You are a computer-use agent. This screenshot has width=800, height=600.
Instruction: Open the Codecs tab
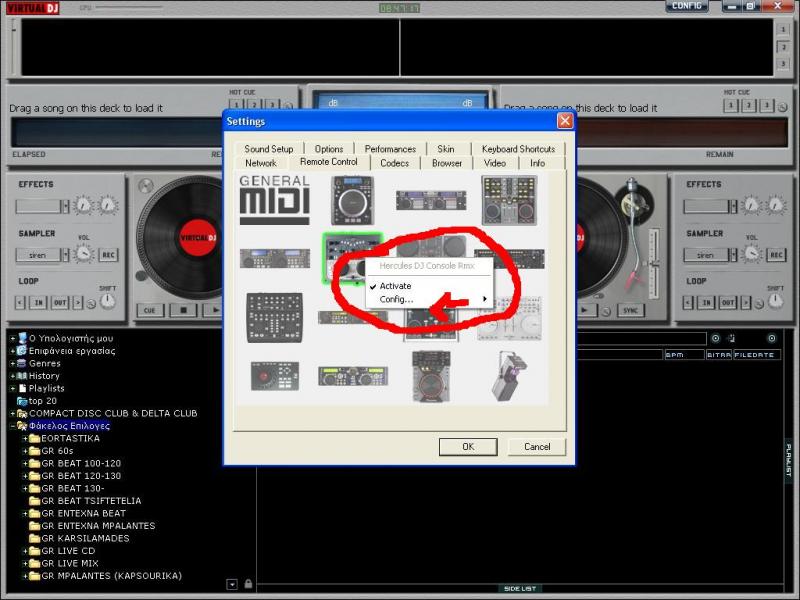(x=394, y=163)
